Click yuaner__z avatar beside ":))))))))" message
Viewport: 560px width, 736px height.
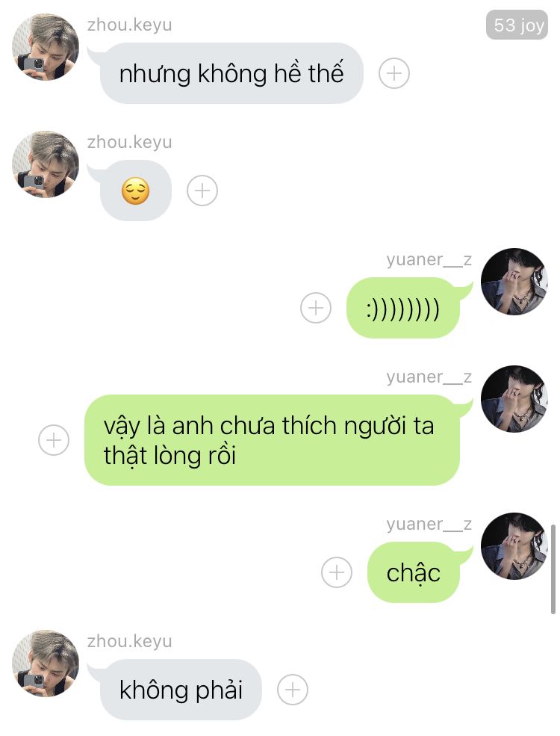(514, 282)
